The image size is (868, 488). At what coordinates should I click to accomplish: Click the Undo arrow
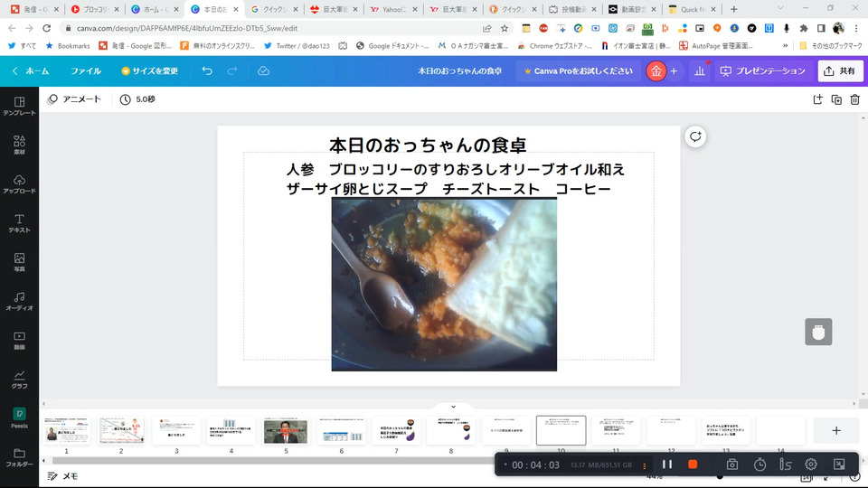[x=207, y=70]
